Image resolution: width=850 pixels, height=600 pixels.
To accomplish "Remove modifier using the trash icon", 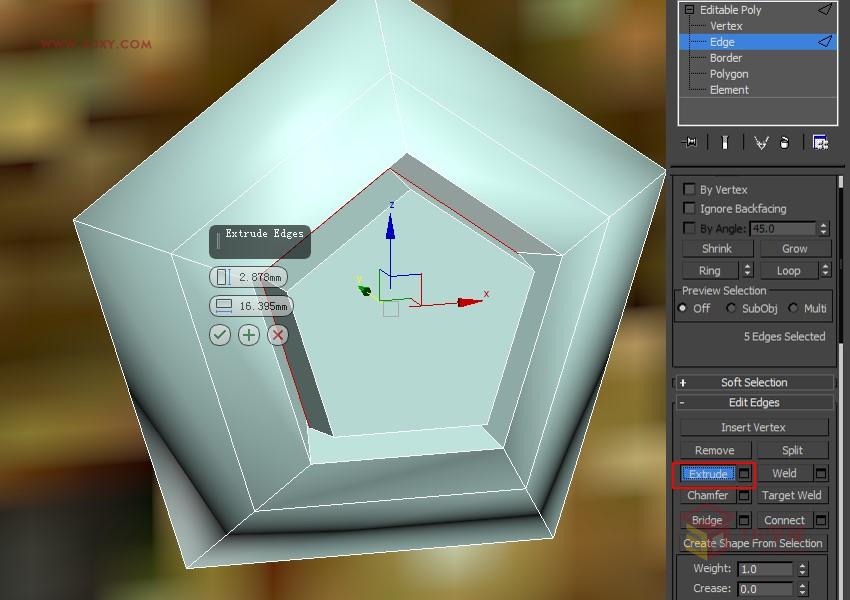I will (x=785, y=142).
